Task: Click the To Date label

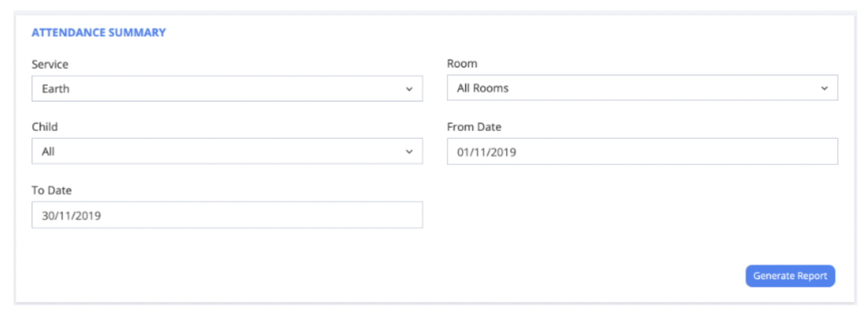Action: pos(52,191)
